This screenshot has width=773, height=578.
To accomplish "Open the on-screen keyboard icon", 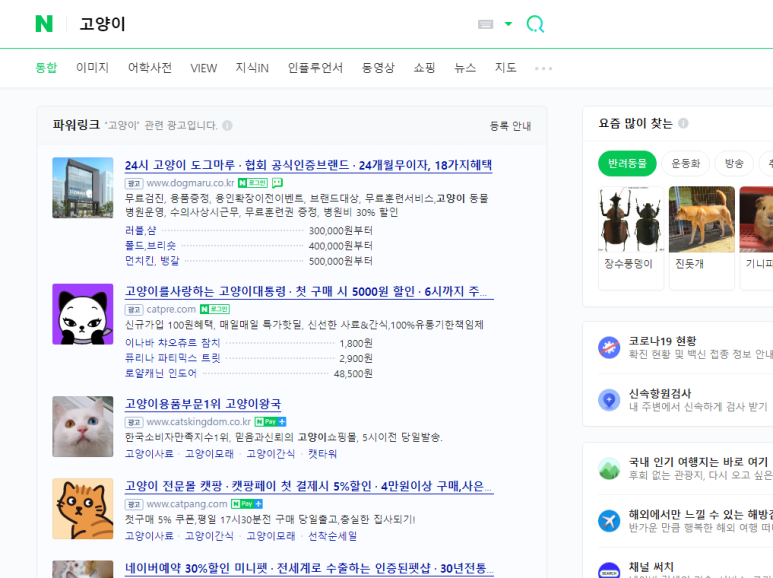I will pos(486,24).
